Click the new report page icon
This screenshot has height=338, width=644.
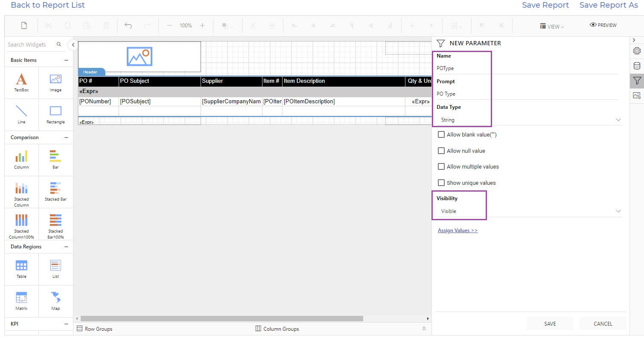(24, 26)
